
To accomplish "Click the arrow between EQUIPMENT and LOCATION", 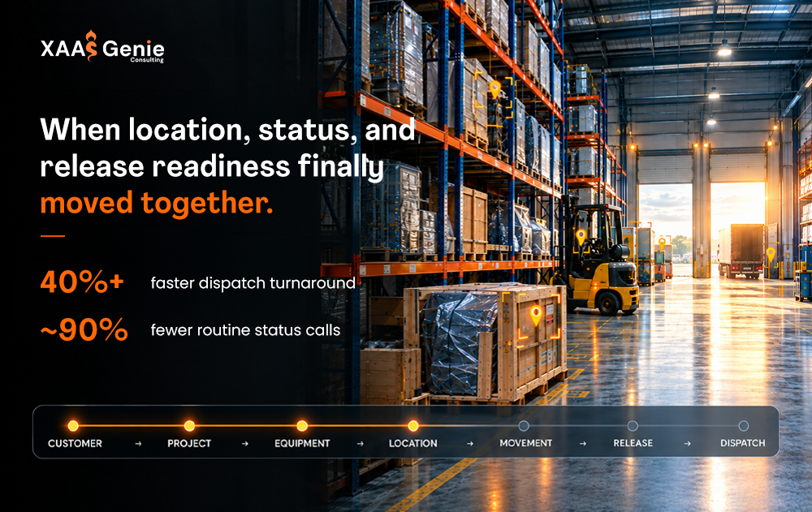I will pos(360,444).
